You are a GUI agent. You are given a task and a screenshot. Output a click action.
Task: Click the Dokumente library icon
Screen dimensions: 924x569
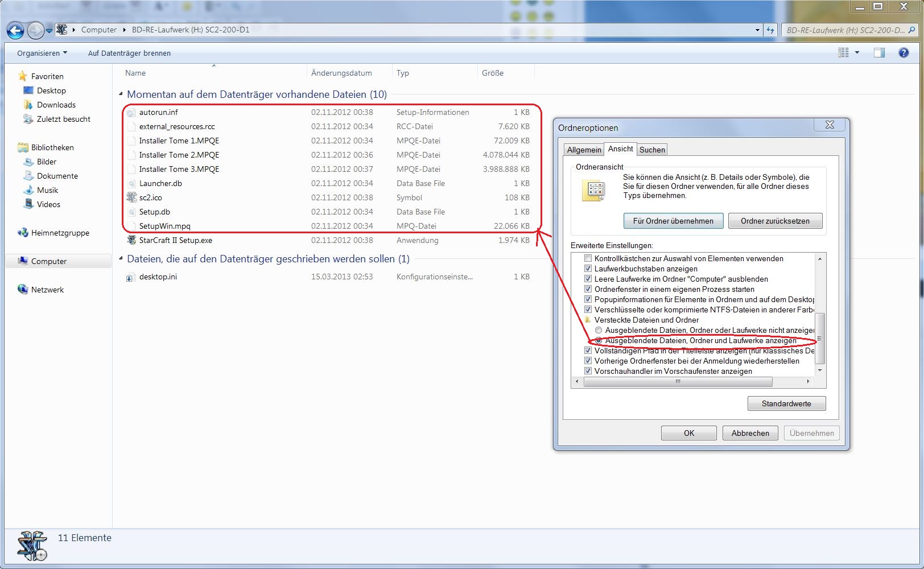pos(28,176)
